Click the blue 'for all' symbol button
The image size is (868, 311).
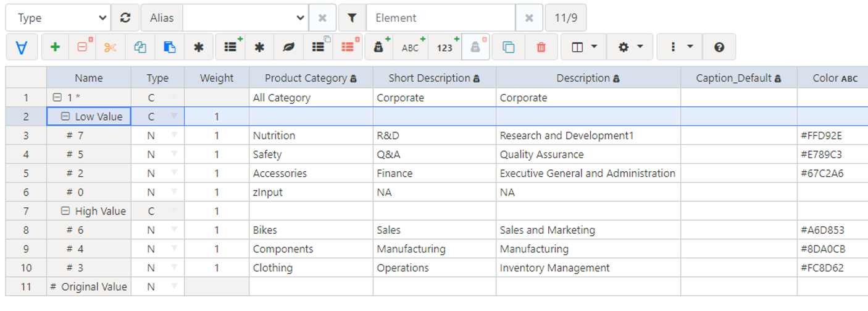[22, 47]
